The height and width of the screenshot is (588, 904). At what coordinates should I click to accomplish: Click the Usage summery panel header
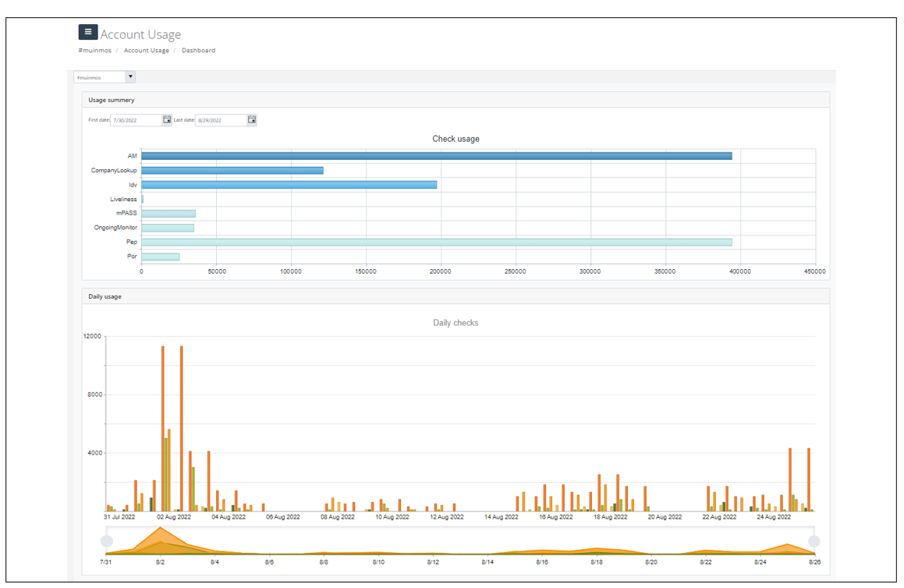point(456,100)
